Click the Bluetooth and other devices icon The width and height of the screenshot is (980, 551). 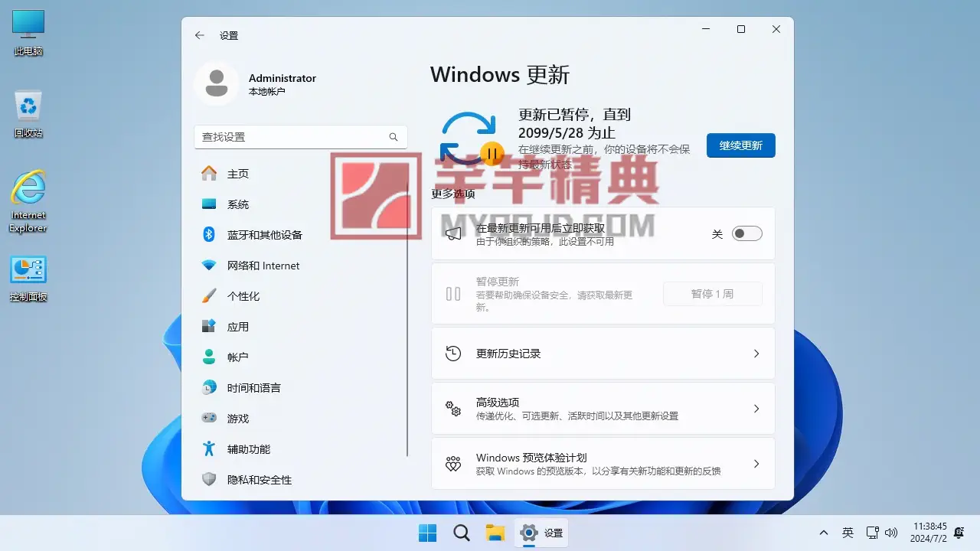coord(209,235)
